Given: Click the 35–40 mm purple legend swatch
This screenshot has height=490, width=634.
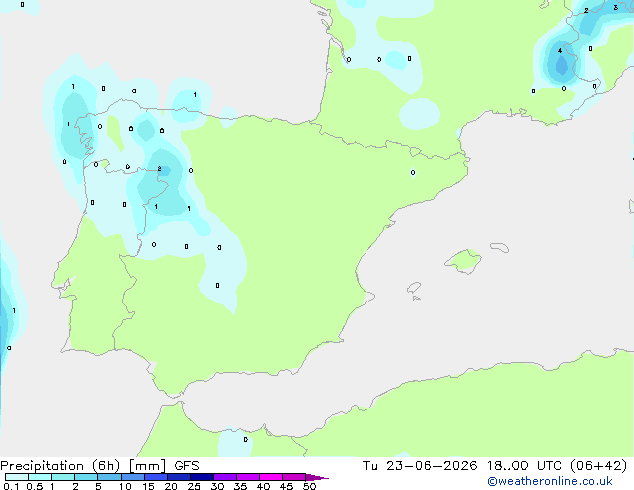Looking at the screenshot, I should (248, 477).
